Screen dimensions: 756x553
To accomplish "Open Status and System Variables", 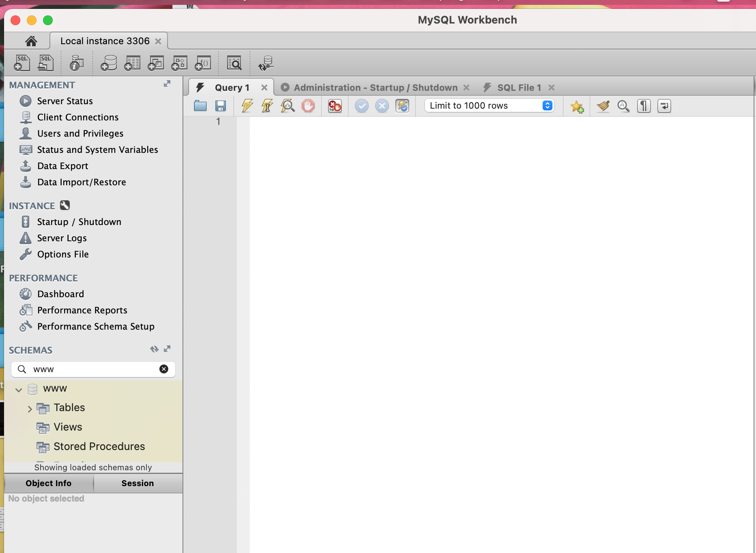I will 97,150.
